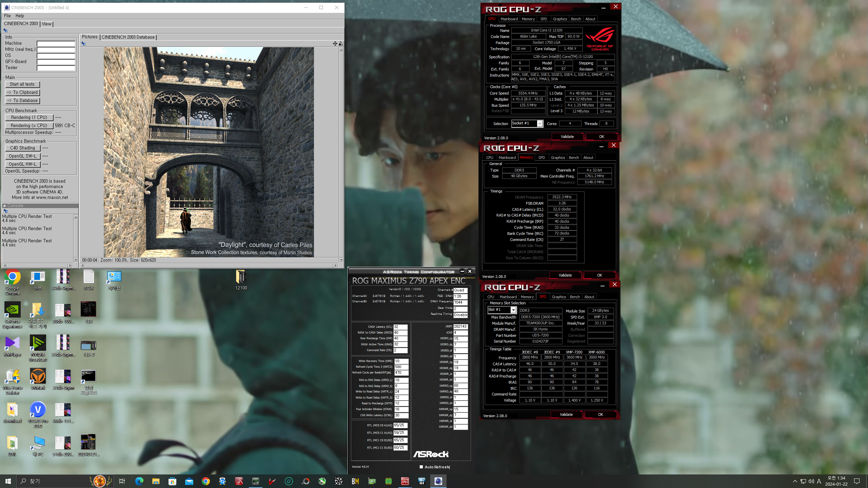Click the pin icon in the Console panel
The width and height of the screenshot is (868, 488).
(x=5, y=211)
